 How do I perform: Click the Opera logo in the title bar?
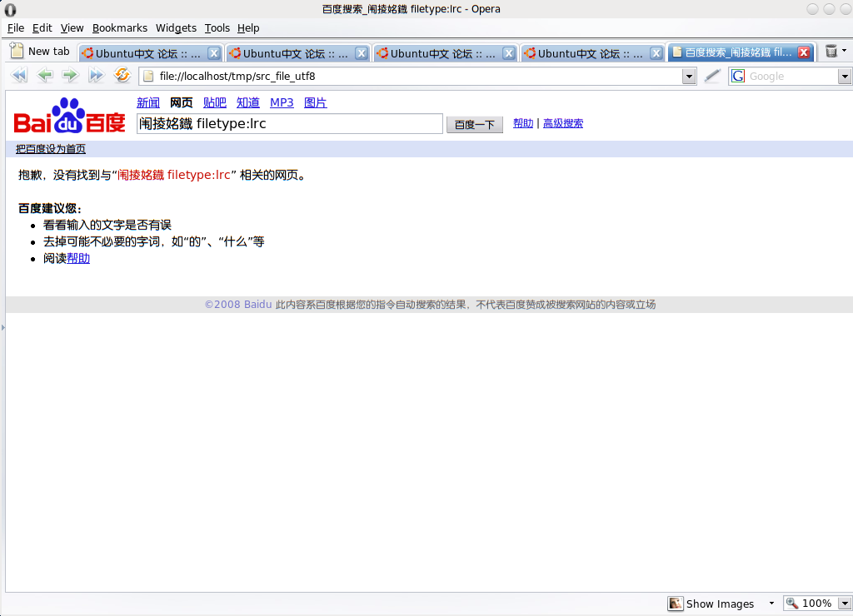[10, 9]
